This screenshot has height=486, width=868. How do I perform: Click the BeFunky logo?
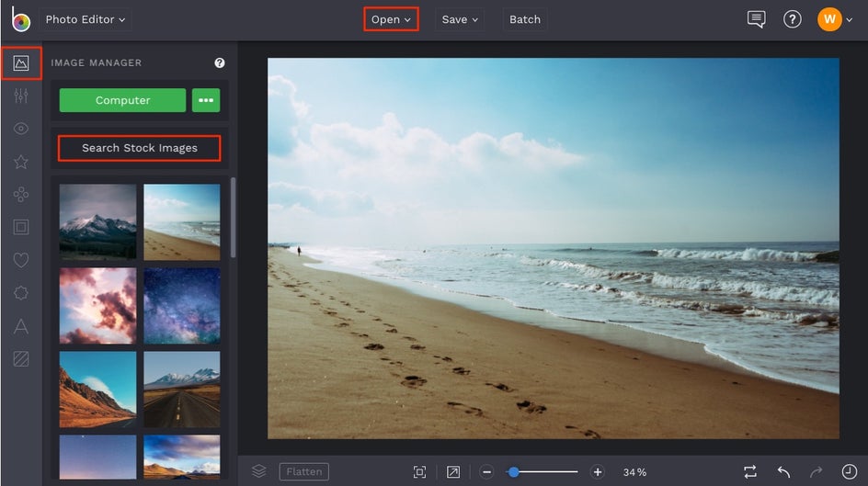tap(20, 19)
